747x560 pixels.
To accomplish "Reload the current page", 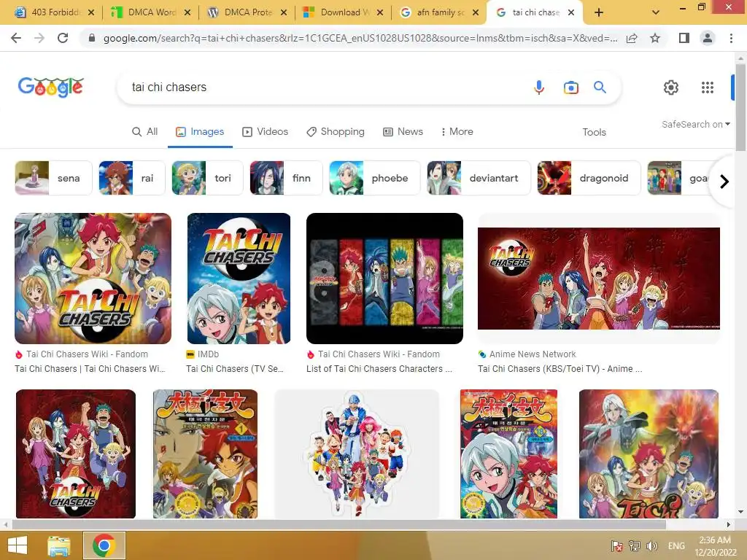I will 63,38.
